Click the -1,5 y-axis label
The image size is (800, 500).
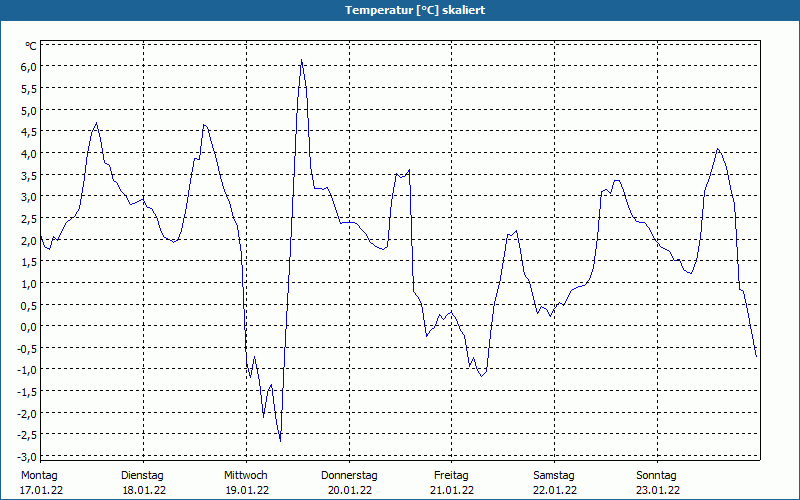click(27, 392)
